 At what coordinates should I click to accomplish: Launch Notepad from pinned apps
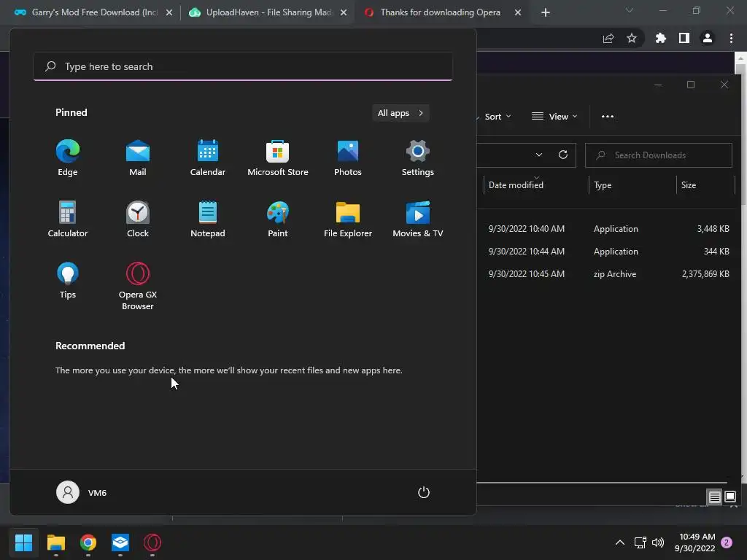click(208, 219)
